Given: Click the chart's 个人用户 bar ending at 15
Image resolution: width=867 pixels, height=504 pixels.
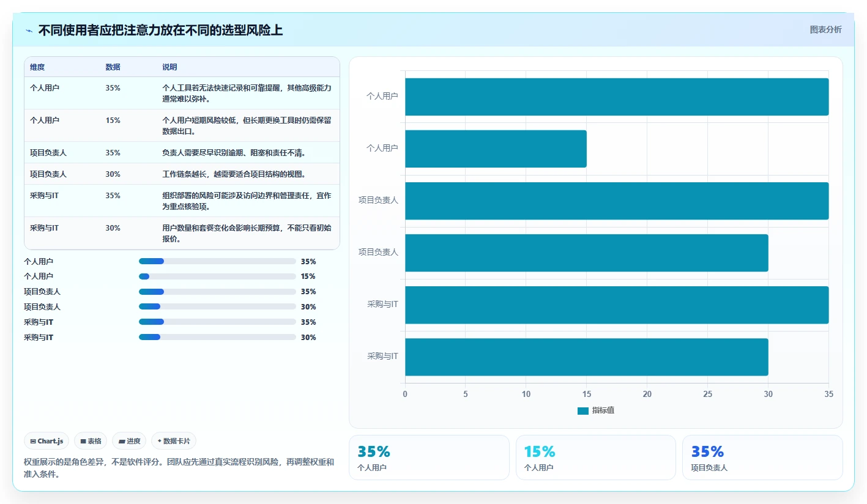Looking at the screenshot, I should pos(496,149).
